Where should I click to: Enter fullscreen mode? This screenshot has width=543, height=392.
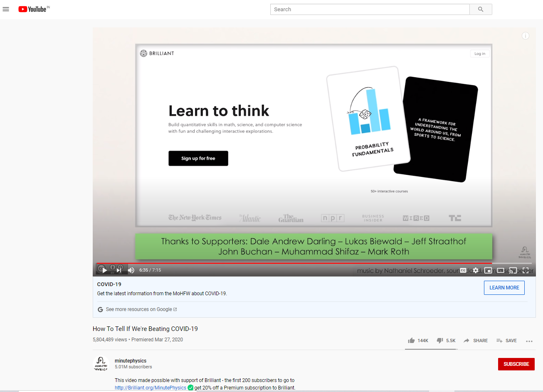(526, 270)
